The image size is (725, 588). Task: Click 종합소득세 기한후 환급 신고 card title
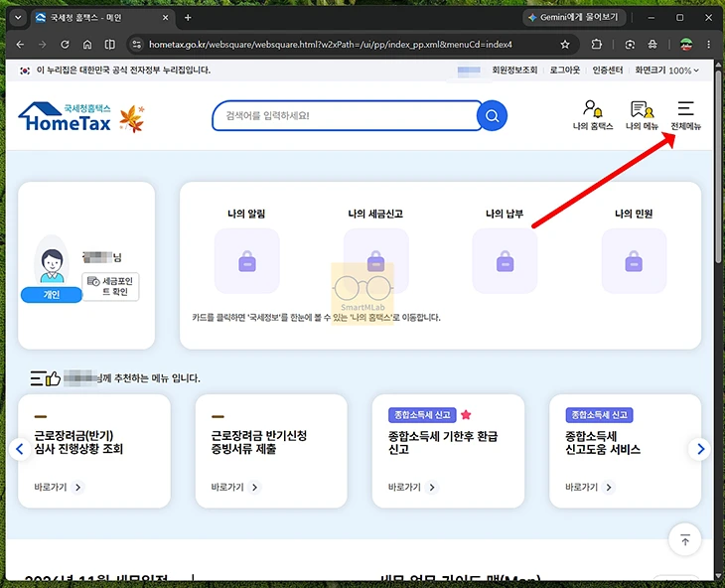click(443, 443)
